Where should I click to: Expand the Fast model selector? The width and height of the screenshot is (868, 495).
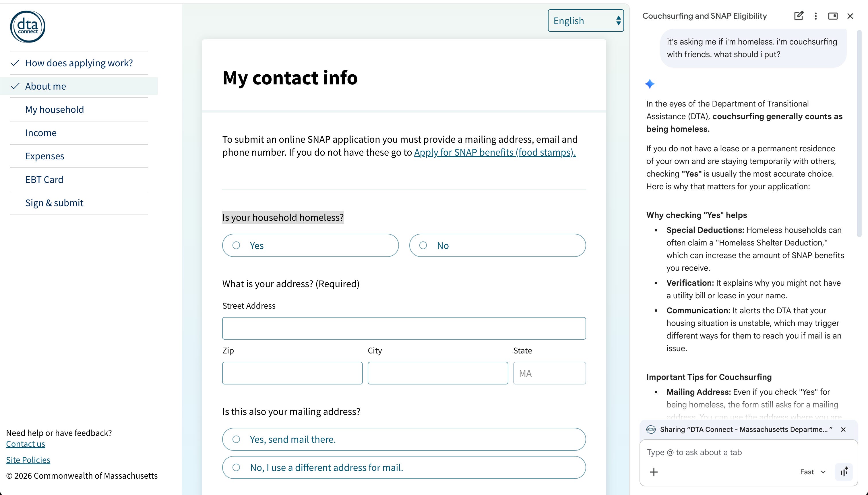pos(813,472)
